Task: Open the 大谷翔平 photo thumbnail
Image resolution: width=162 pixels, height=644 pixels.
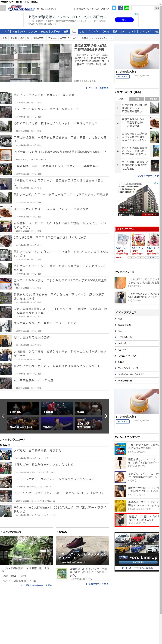Action: [x=57, y=408]
